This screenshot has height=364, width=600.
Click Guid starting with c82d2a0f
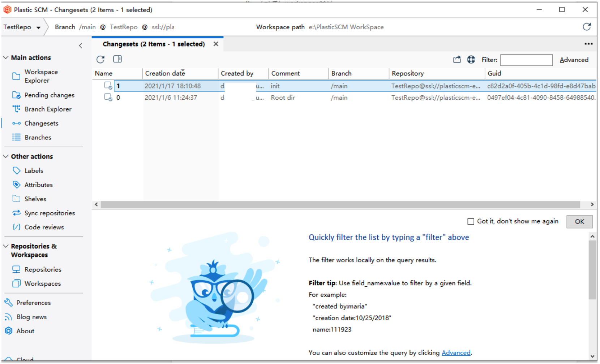pyautogui.click(x=541, y=86)
